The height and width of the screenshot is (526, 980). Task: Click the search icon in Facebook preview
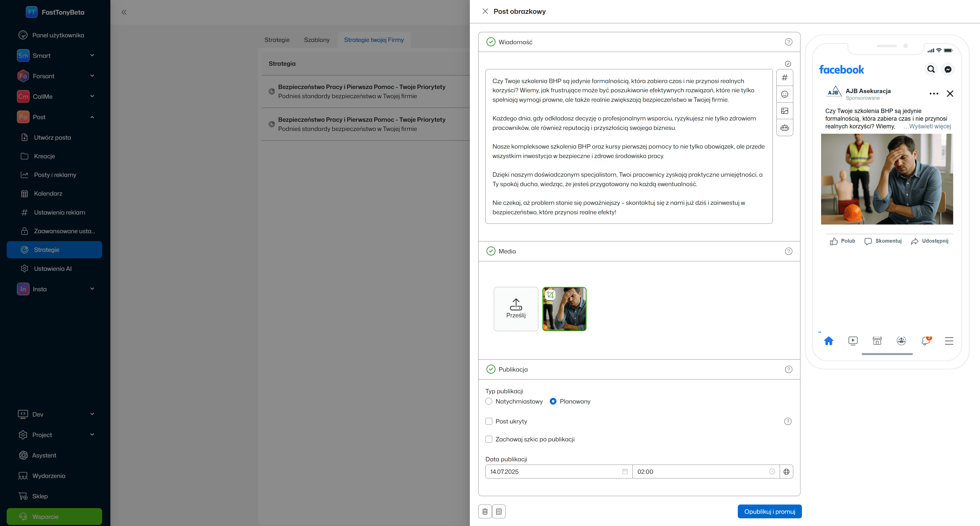pyautogui.click(x=930, y=69)
